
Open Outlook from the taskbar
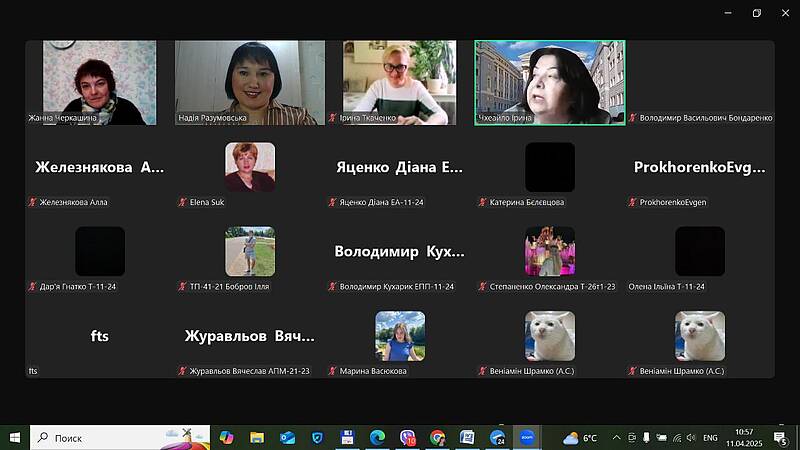(x=287, y=437)
